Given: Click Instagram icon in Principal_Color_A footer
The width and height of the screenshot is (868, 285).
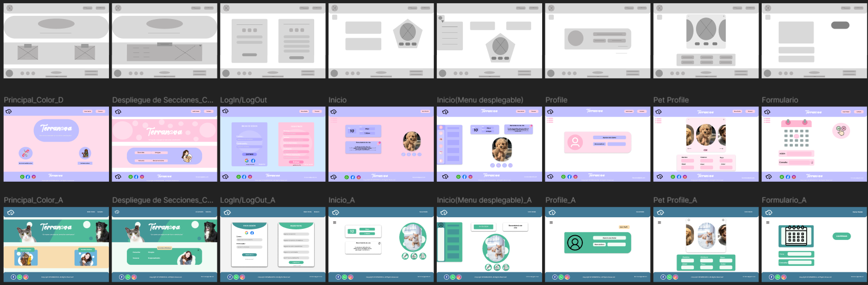Looking at the screenshot, I should tap(25, 277).
